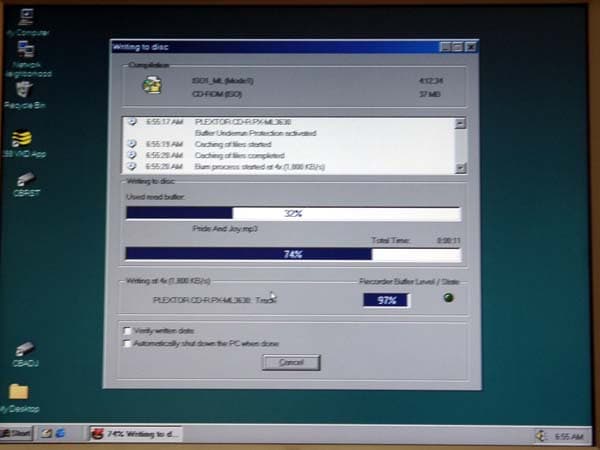
Task: Click the PLEXTOR CD-R Track status text
Action: pyautogui.click(x=214, y=300)
